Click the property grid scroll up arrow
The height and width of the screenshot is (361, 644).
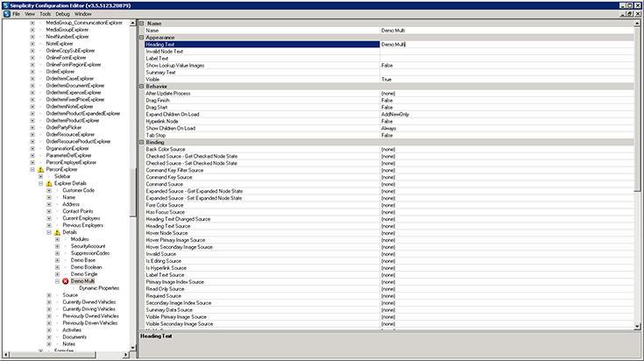tap(637, 24)
